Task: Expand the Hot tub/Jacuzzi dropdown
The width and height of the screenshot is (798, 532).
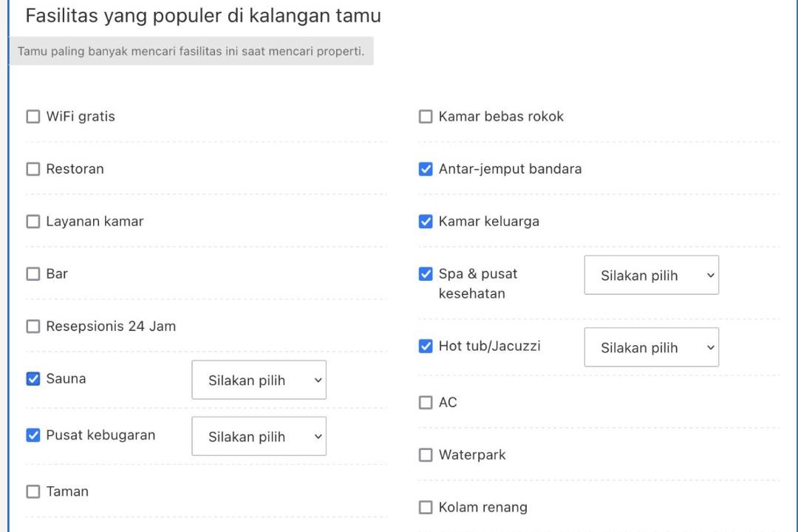Action: click(652, 347)
